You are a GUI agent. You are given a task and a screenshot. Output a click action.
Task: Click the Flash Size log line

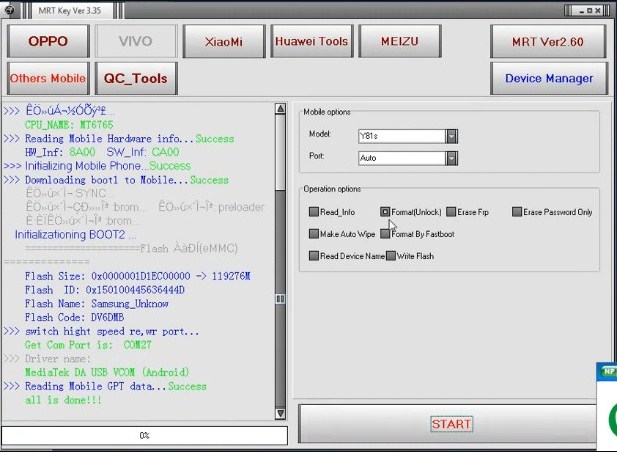coord(138,276)
